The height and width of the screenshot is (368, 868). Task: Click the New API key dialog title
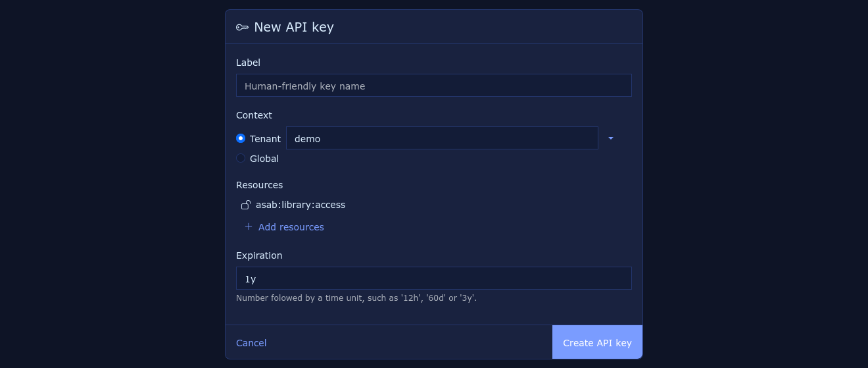[294, 27]
